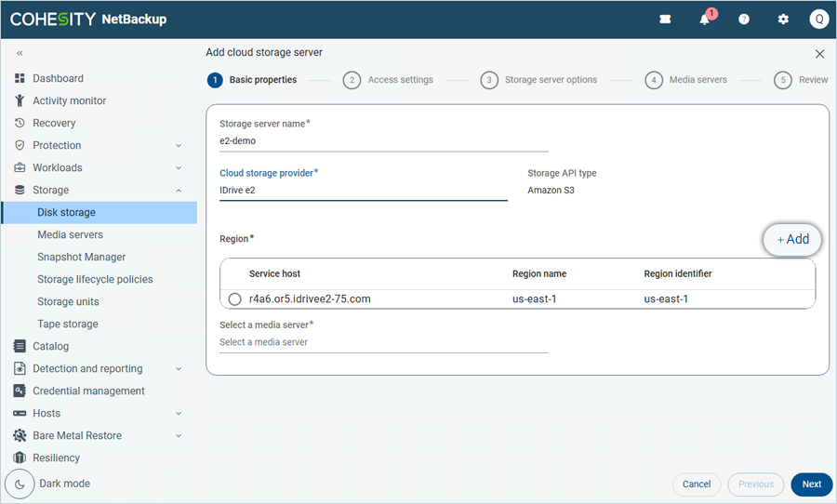
Task: Collapse the sidebar with double chevron icon
Action: (x=20, y=54)
